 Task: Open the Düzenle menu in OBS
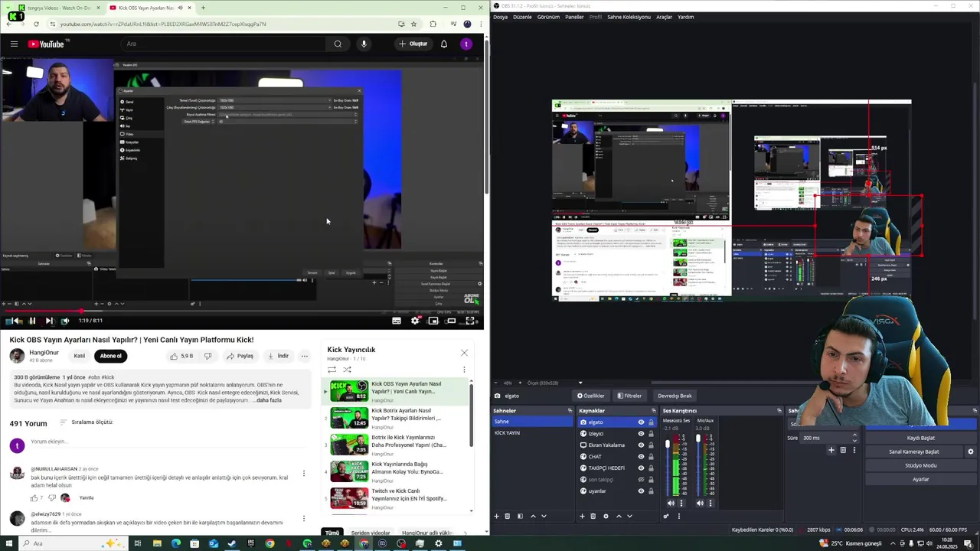[x=522, y=17]
